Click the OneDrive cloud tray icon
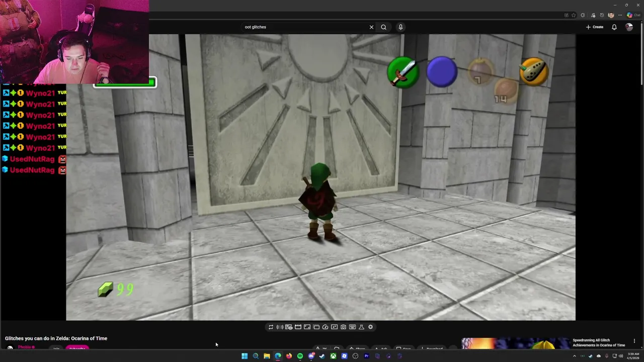Image resolution: width=644 pixels, height=362 pixels. pos(599,356)
